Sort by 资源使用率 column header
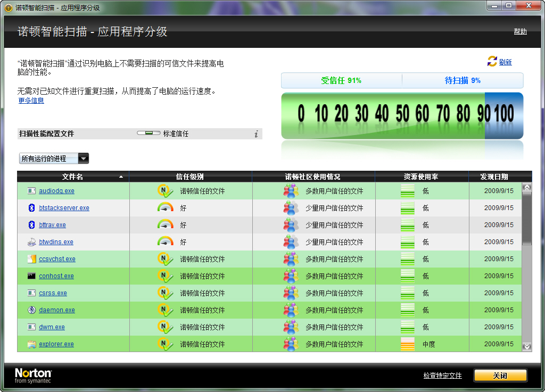Viewport: 545px width, 392px height. (422, 177)
